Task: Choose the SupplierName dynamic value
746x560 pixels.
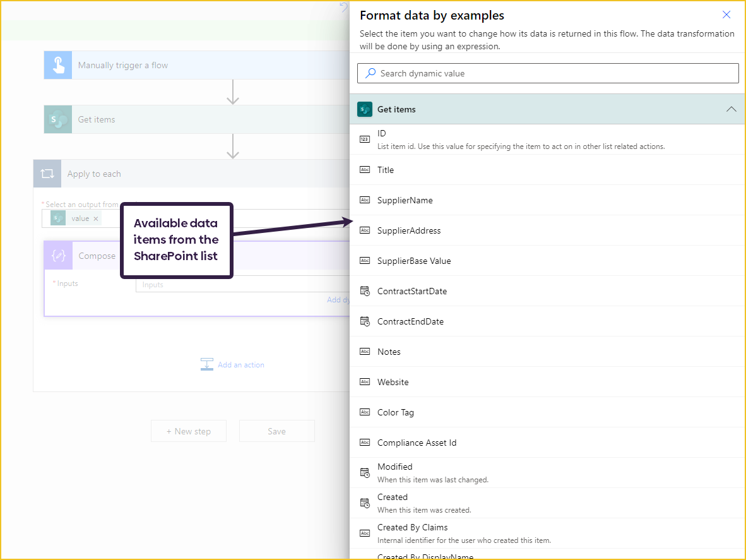Action: [x=547, y=200]
